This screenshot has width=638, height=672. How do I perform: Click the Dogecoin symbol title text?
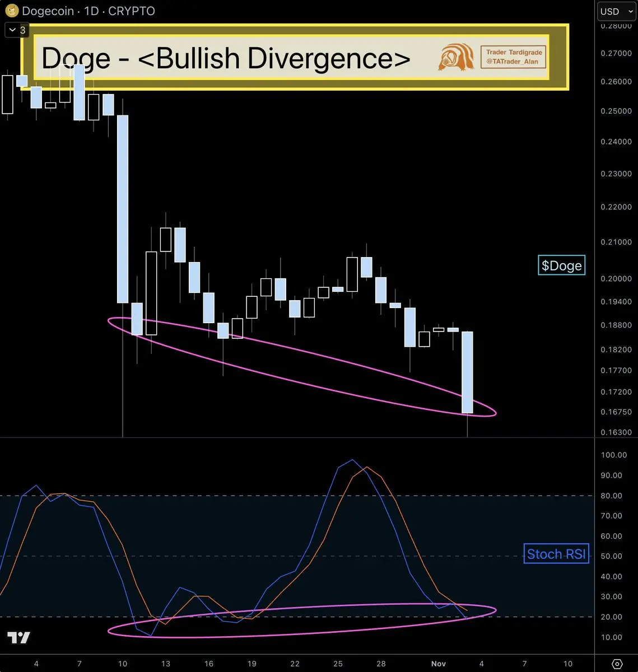[x=89, y=11]
